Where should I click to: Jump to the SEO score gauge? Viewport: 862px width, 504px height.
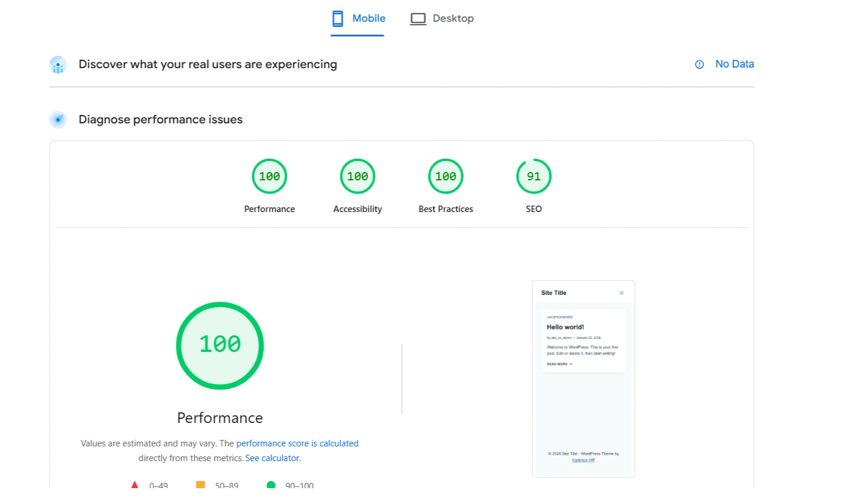534,176
